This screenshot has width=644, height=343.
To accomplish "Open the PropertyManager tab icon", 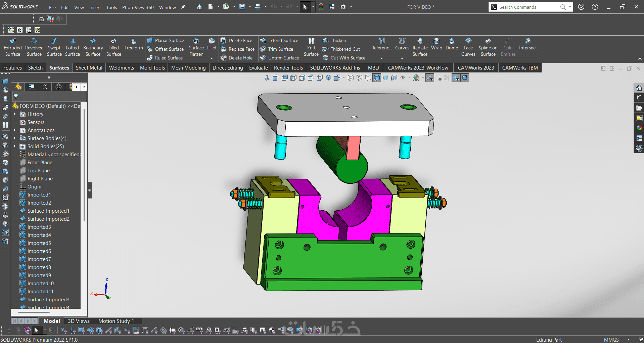I will click(x=32, y=87).
